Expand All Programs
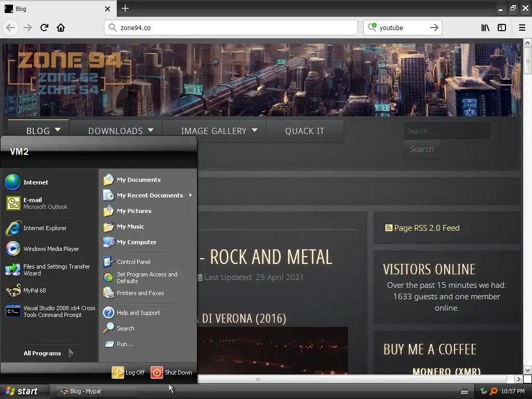The image size is (532, 399). click(x=48, y=353)
